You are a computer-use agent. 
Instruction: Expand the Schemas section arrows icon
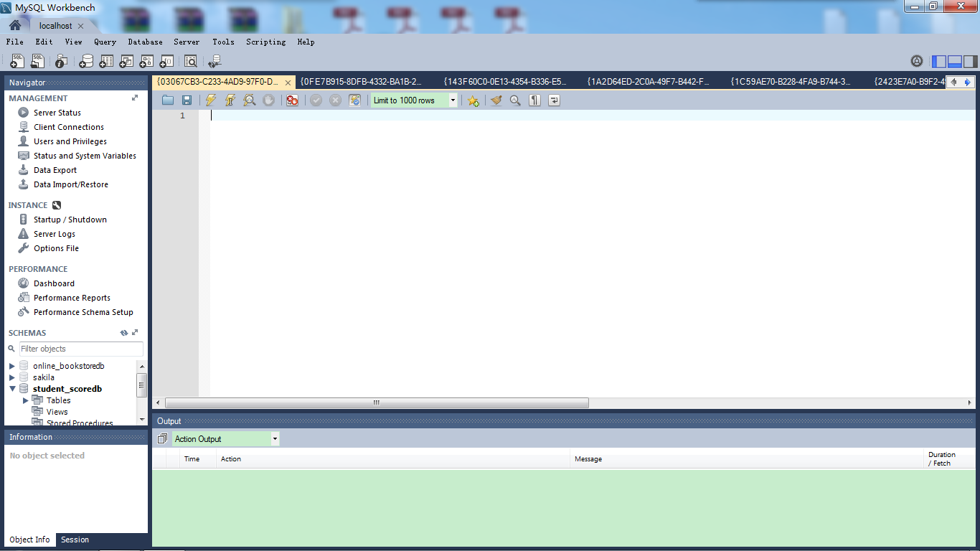click(x=135, y=333)
